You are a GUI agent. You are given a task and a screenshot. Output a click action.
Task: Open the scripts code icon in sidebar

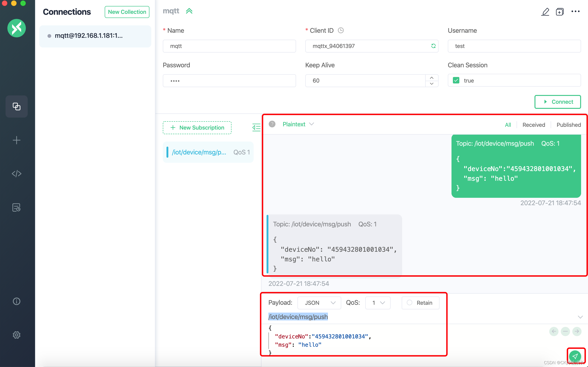(17, 174)
